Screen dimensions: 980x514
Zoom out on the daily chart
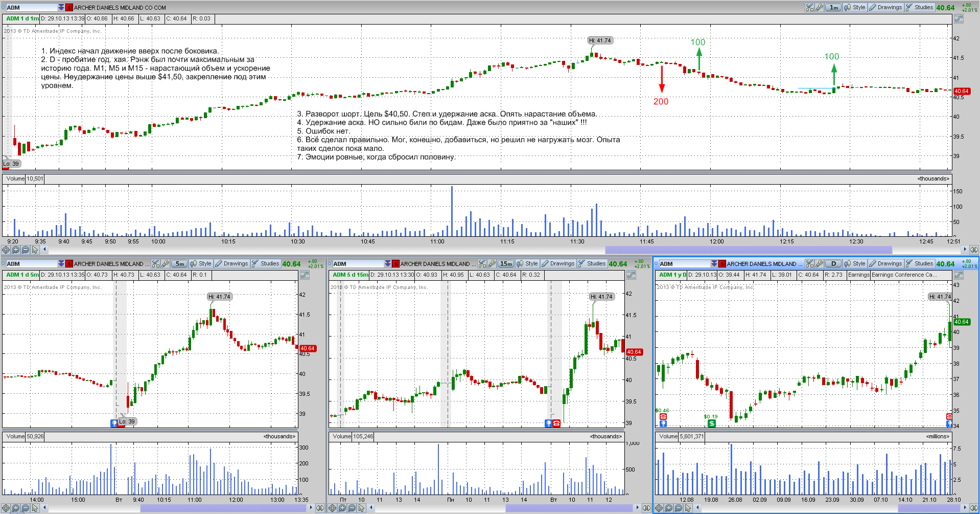[678, 508]
